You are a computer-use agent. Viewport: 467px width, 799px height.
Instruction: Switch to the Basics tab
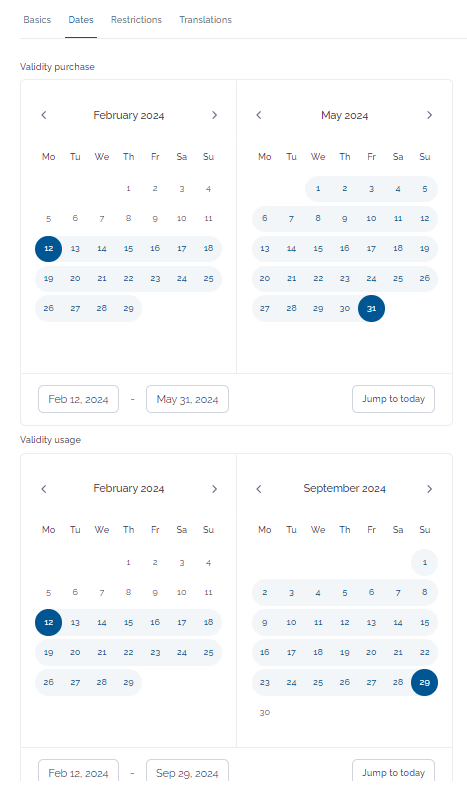point(37,20)
